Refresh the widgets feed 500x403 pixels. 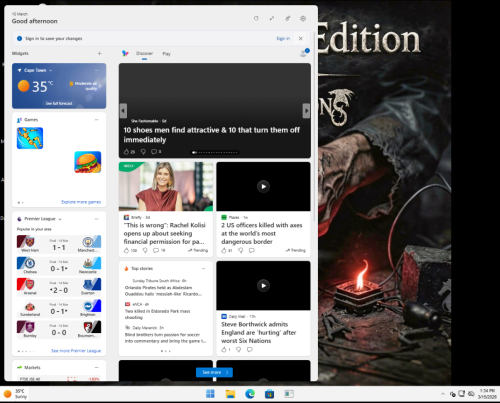click(256, 18)
